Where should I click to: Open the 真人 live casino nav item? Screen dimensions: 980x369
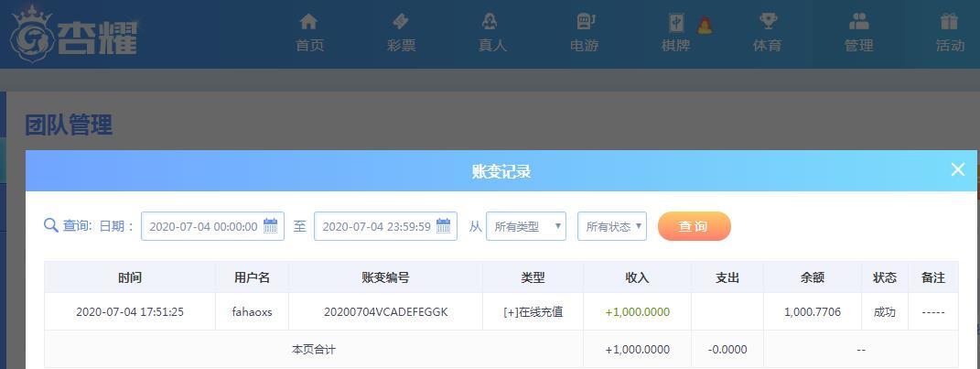point(492,33)
